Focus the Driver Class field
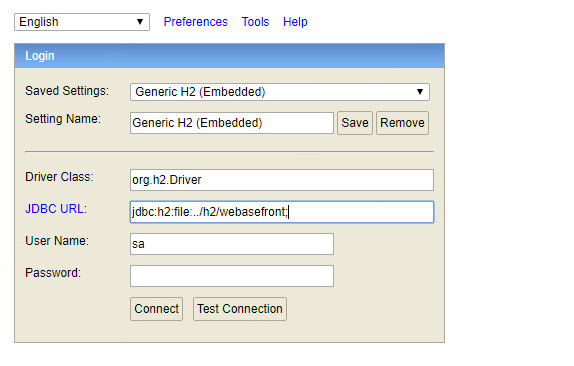Viewport: 574px width, 366px height. [282, 180]
